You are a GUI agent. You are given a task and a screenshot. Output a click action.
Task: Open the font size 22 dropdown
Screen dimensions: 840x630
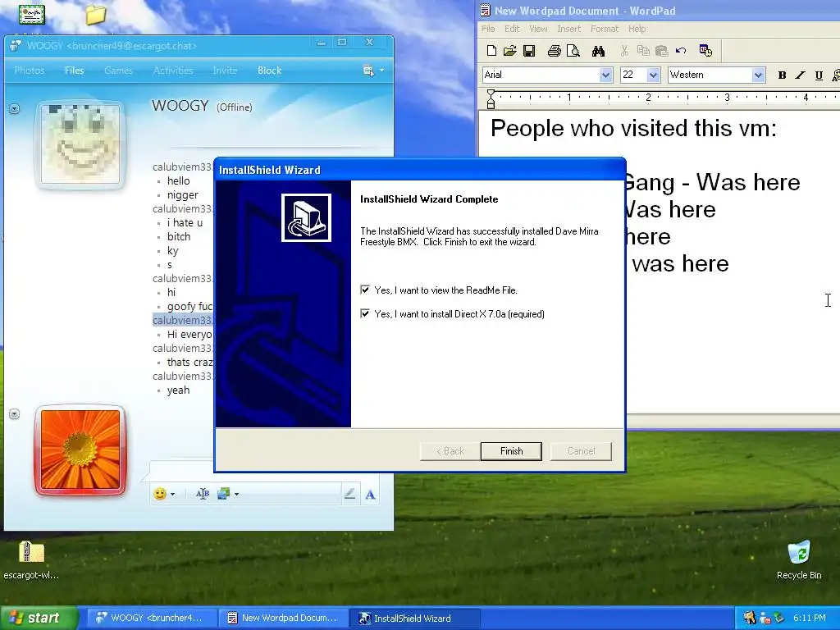pos(653,75)
